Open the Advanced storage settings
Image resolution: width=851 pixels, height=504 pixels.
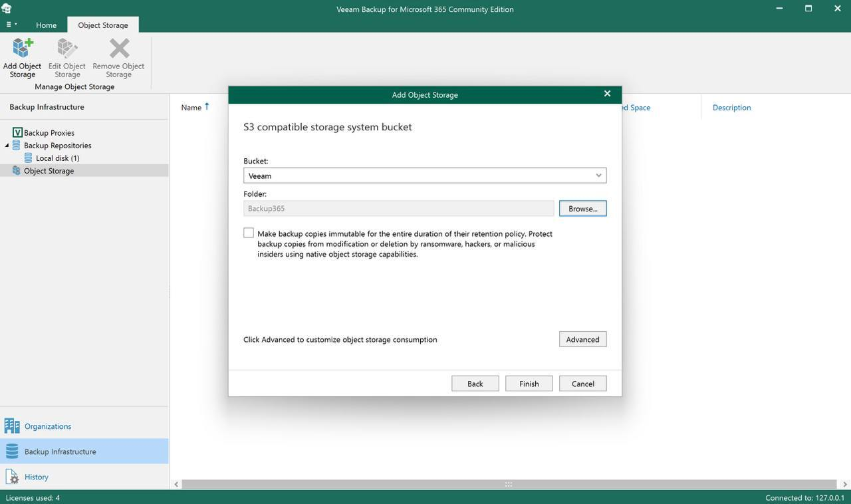[582, 340]
